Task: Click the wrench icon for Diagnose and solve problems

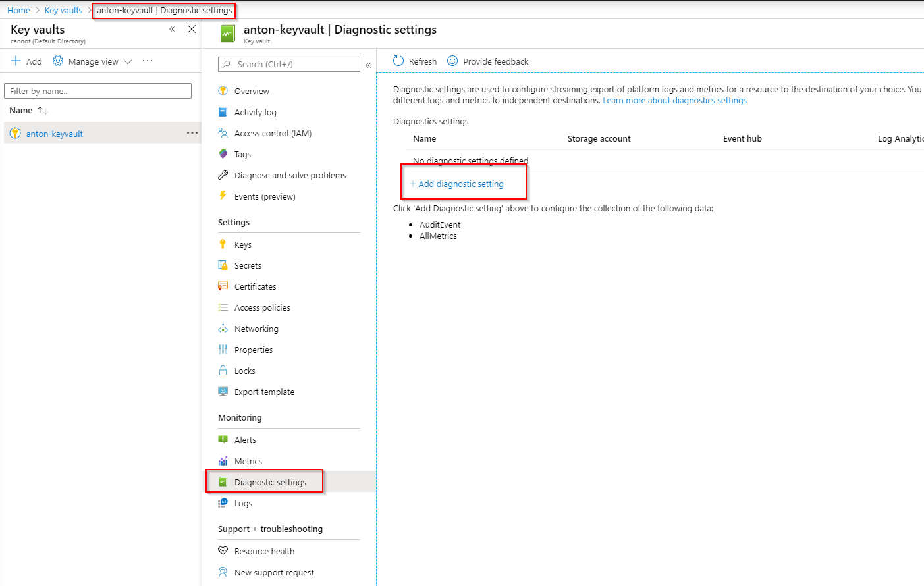Action: pos(223,175)
